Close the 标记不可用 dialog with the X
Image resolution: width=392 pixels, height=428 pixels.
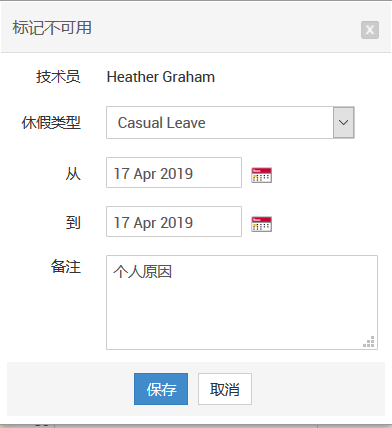(x=370, y=30)
